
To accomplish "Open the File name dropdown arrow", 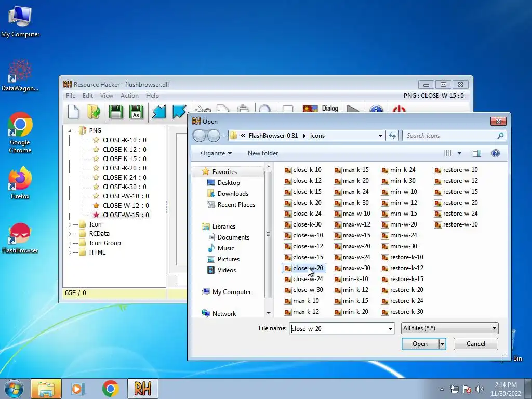I will 390,328.
